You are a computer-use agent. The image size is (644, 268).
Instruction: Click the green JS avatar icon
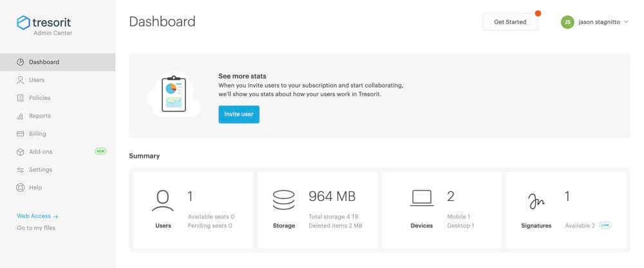coord(567,22)
